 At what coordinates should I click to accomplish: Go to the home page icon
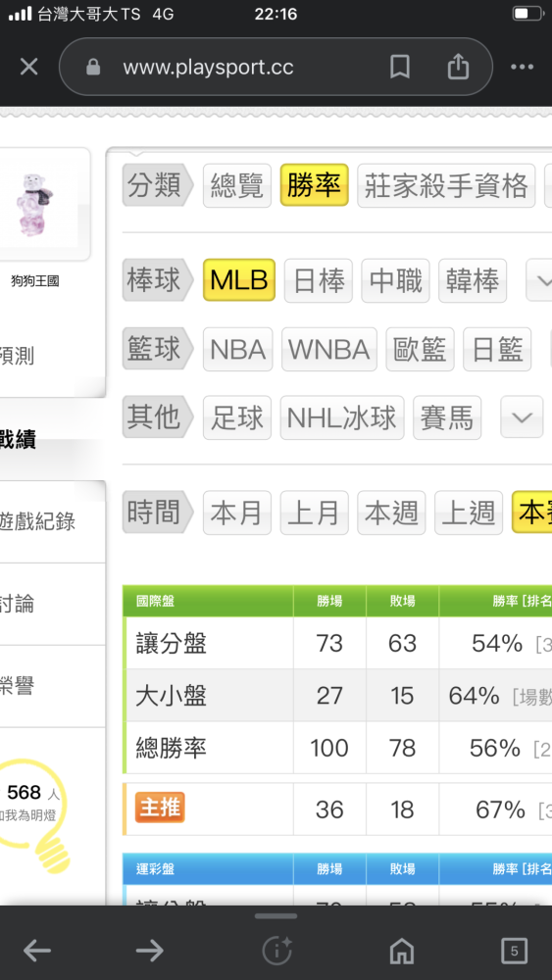402,951
